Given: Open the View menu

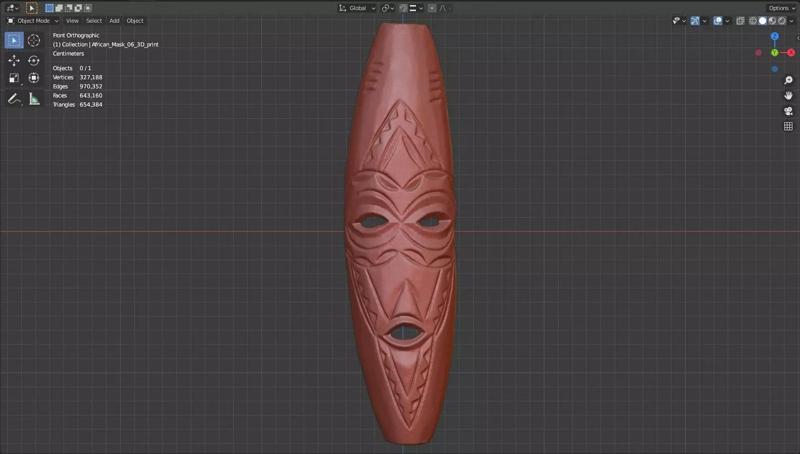Looking at the screenshot, I should (72, 21).
